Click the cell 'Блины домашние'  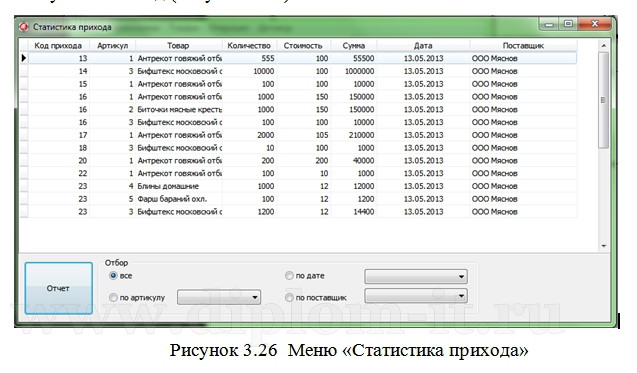179,186
